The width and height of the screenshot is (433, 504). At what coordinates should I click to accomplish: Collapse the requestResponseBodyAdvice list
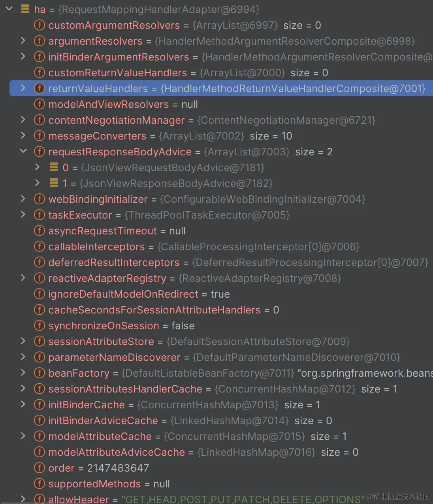click(x=23, y=151)
